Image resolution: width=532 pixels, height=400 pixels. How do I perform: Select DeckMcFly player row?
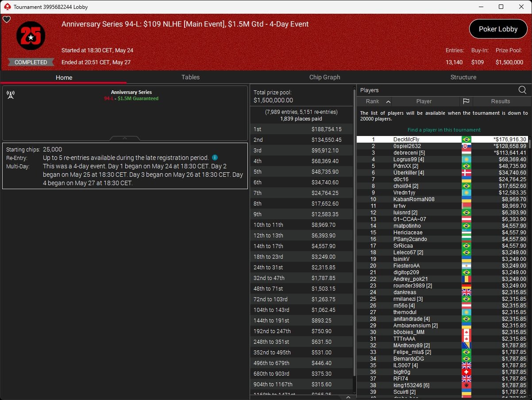click(x=442, y=140)
